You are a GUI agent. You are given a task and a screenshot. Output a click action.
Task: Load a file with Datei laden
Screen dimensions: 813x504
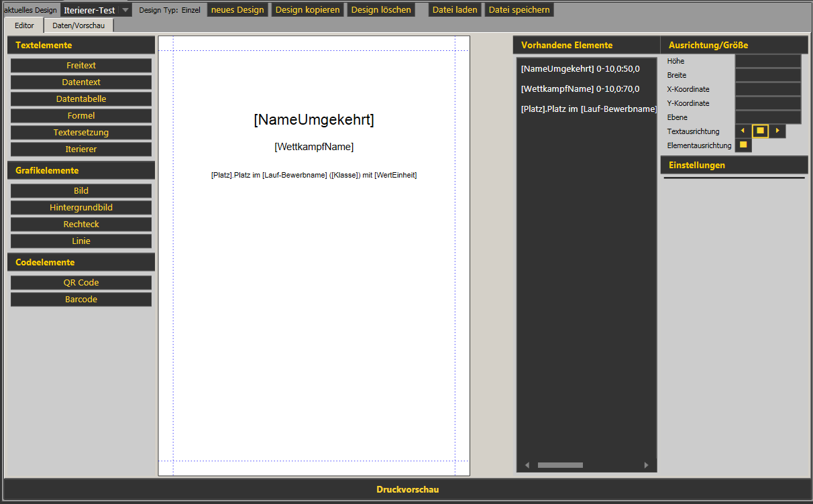click(455, 10)
